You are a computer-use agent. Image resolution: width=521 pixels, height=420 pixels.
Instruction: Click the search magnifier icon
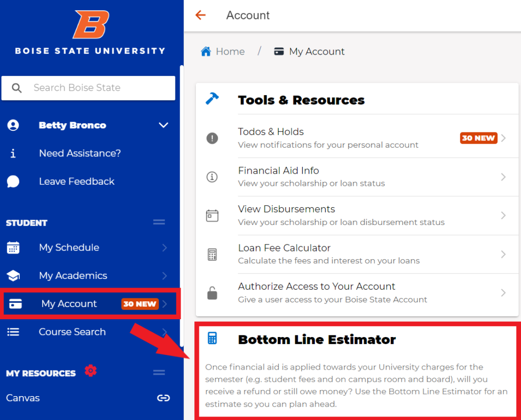coord(17,88)
